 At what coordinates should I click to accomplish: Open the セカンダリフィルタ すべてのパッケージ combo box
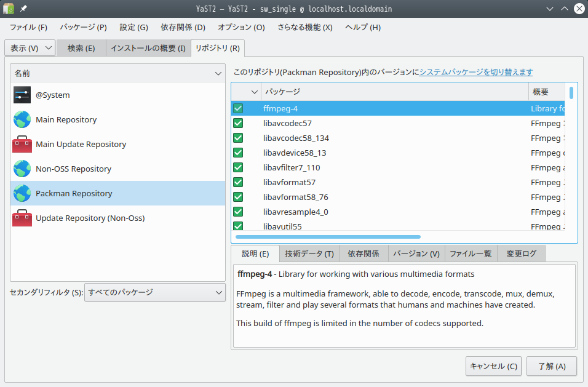pyautogui.click(x=155, y=292)
